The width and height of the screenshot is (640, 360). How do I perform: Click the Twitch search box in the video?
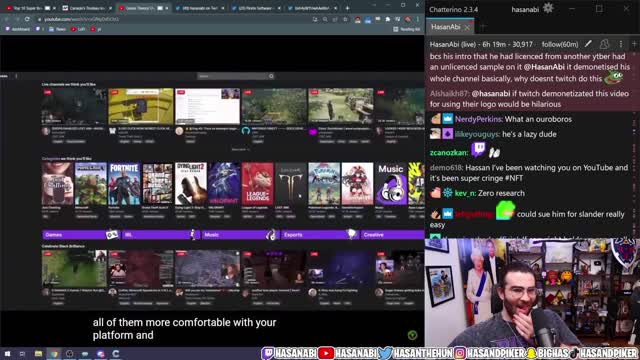point(236,76)
